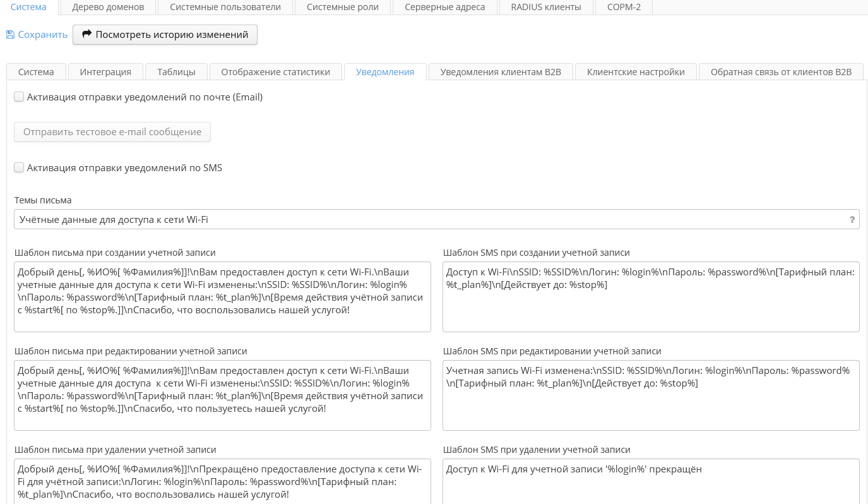Switch to the Интеграция sub-tab
868x504 pixels.
(105, 72)
